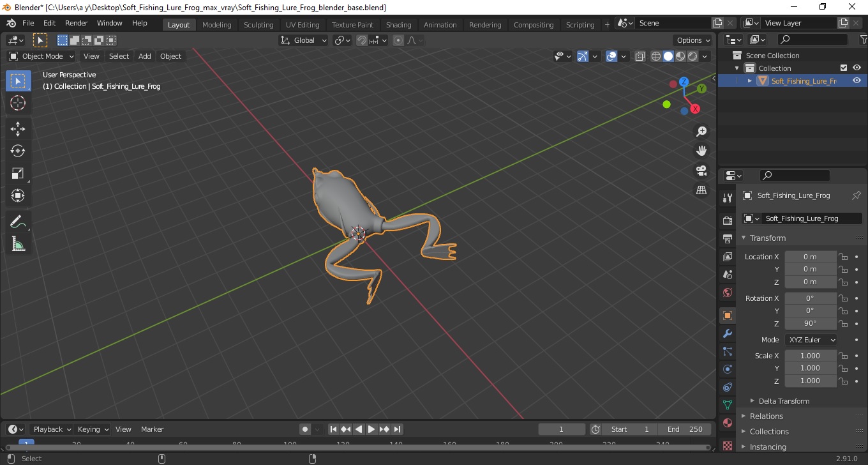Image resolution: width=868 pixels, height=465 pixels.
Task: Open the pivot point dropdown
Action: click(x=343, y=40)
